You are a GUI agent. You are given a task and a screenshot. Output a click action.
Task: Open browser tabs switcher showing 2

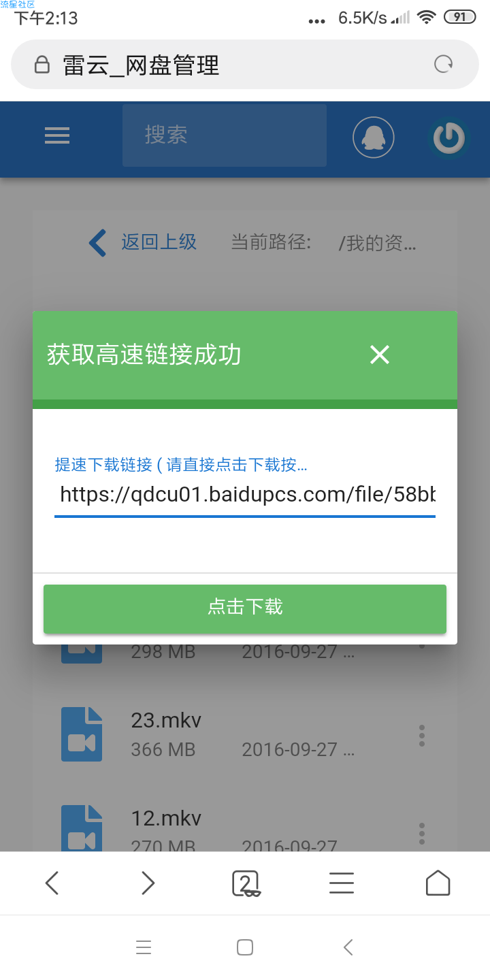pyautogui.click(x=246, y=883)
